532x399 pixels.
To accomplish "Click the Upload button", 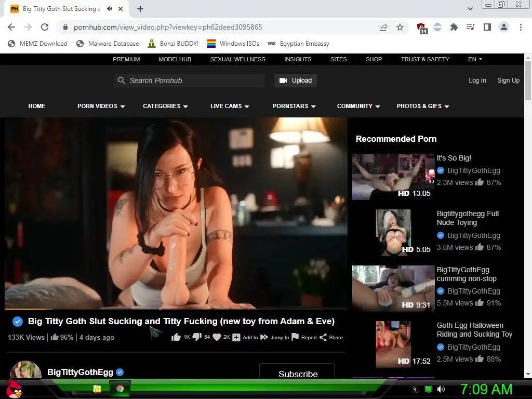I will click(295, 81).
